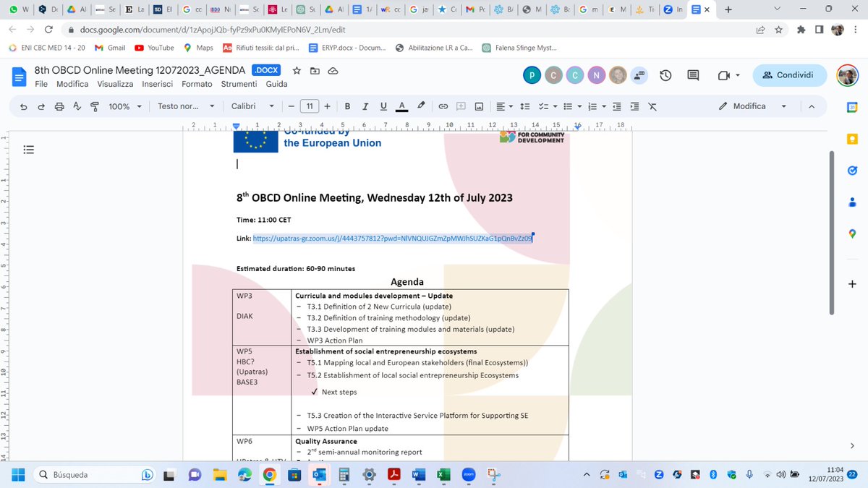Toggle bold formatting
This screenshot has height=488, width=868.
pos(347,106)
